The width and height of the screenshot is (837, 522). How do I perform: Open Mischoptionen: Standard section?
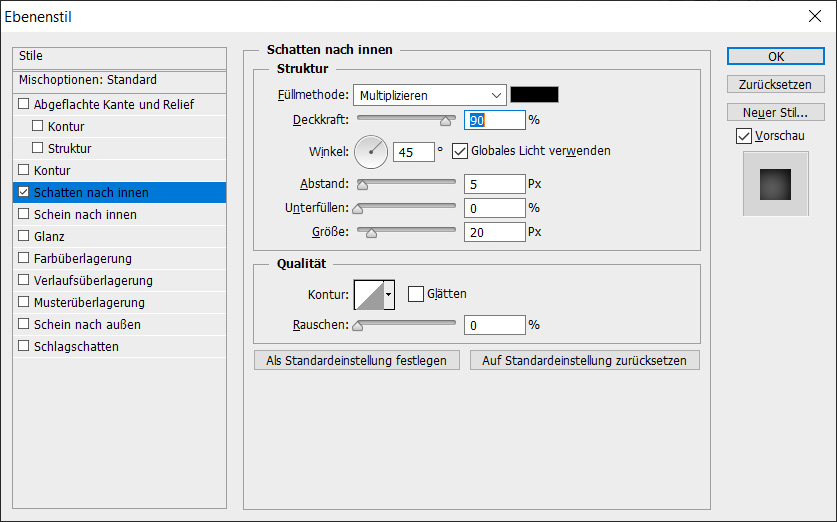coord(88,80)
